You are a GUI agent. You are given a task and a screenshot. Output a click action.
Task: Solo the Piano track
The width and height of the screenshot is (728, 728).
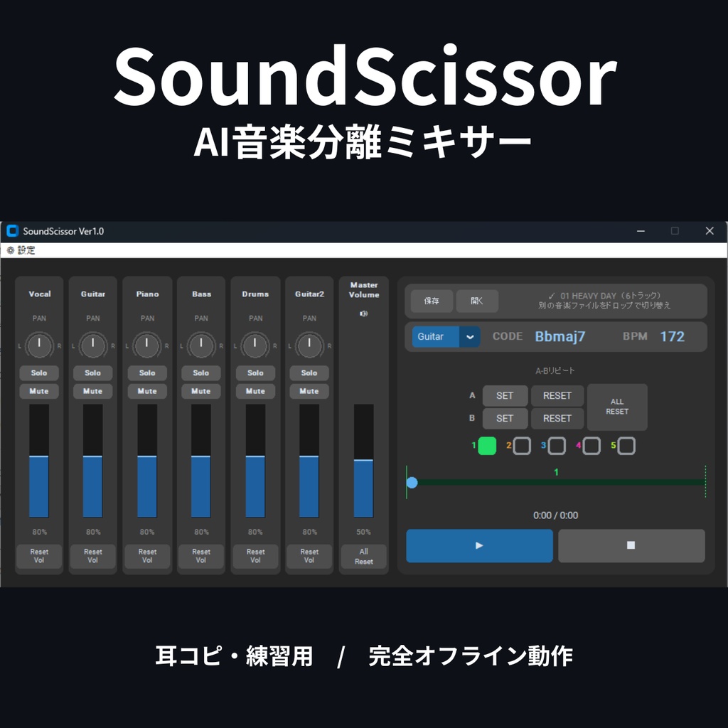[147, 373]
